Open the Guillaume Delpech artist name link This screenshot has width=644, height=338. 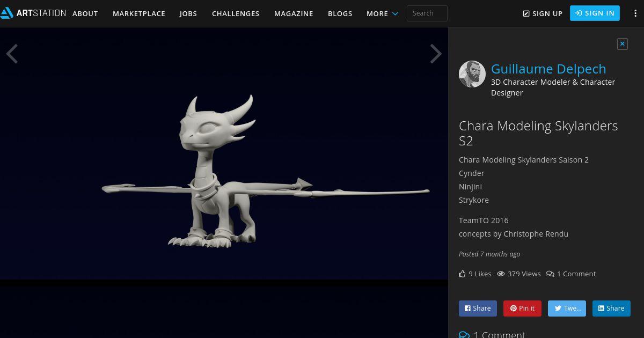point(548,69)
